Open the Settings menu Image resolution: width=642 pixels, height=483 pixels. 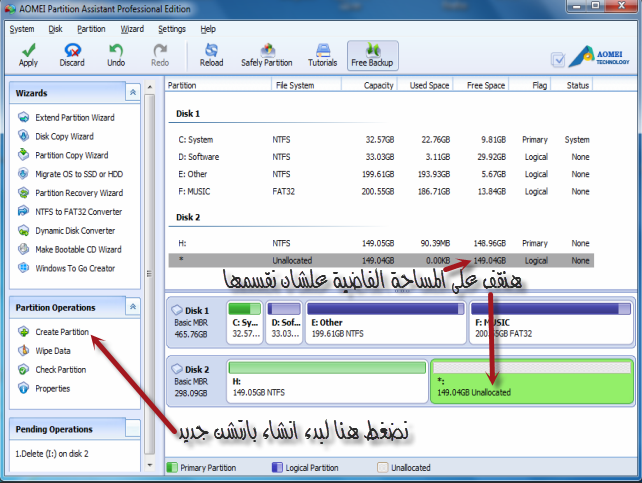click(x=172, y=29)
